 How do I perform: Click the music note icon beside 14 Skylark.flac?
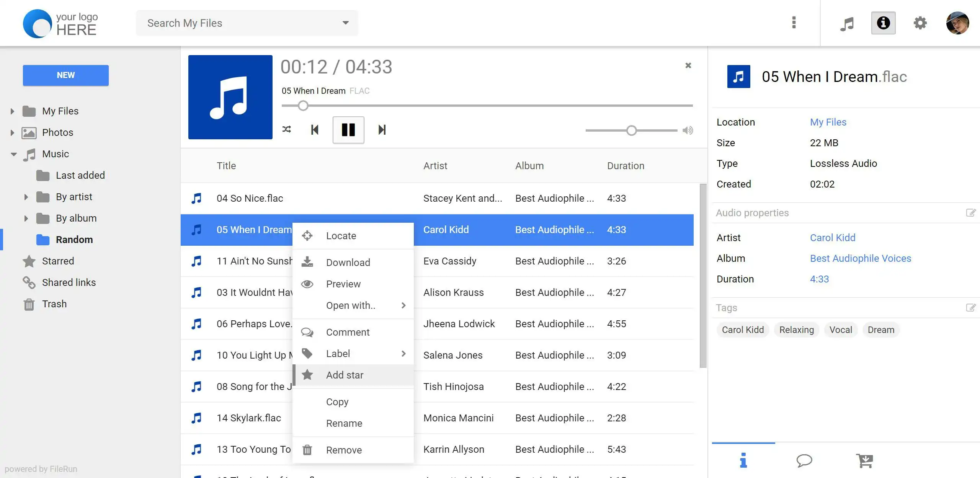pos(197,418)
